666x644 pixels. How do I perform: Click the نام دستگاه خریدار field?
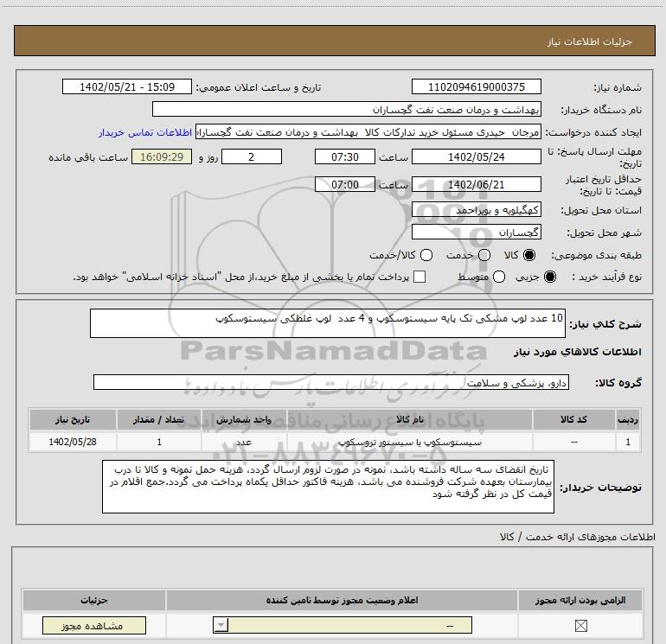pos(347,109)
